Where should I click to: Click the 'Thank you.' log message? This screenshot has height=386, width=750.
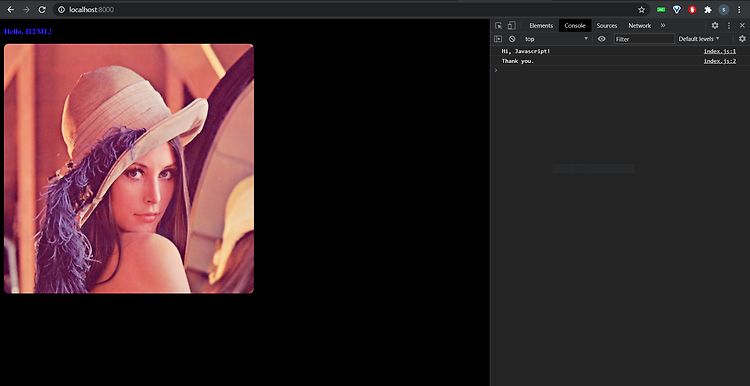coord(518,61)
